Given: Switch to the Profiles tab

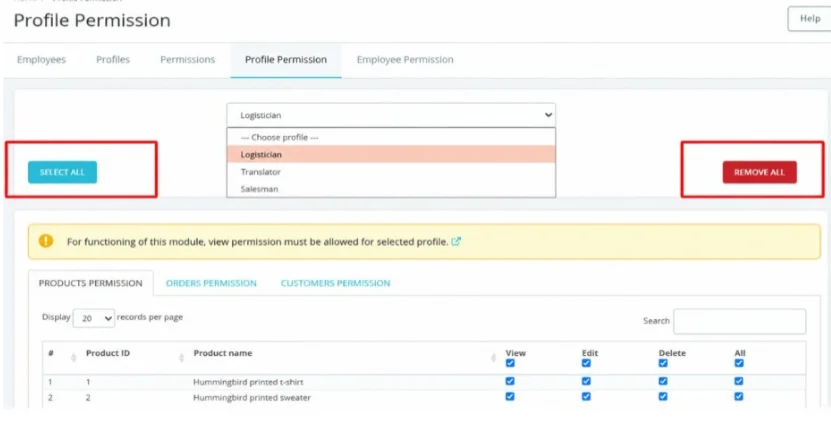Looking at the screenshot, I should pos(113,60).
